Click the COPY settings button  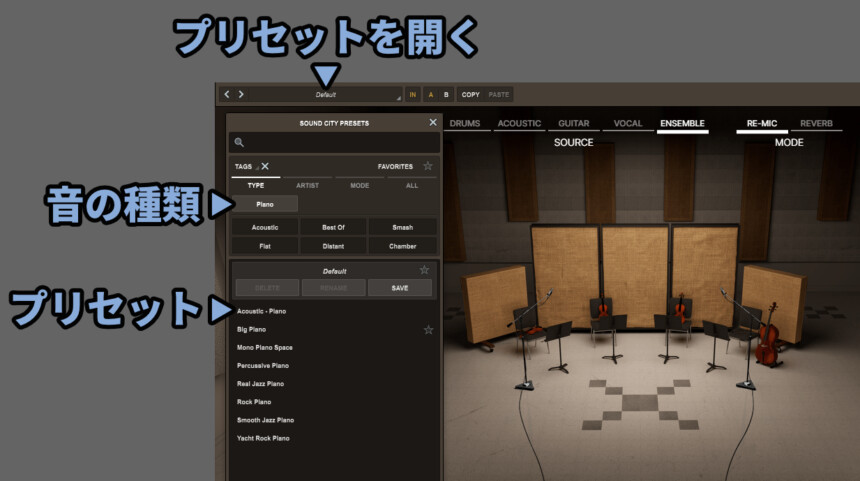click(470, 94)
